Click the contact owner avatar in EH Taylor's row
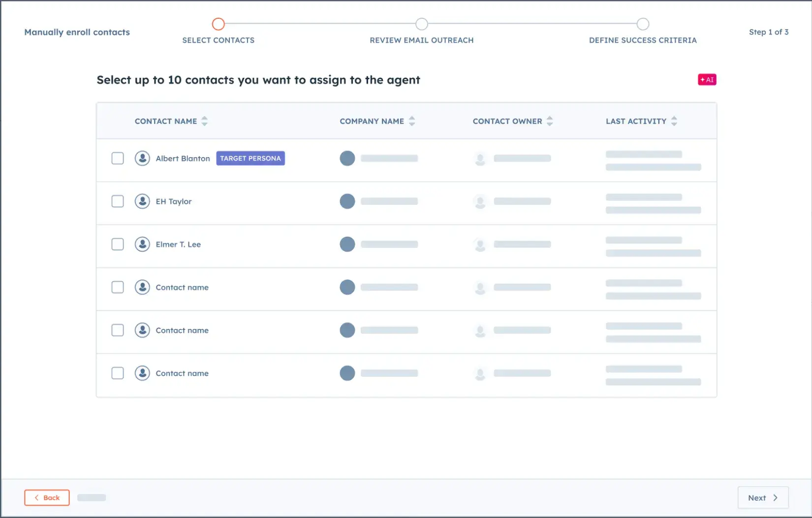 480,201
